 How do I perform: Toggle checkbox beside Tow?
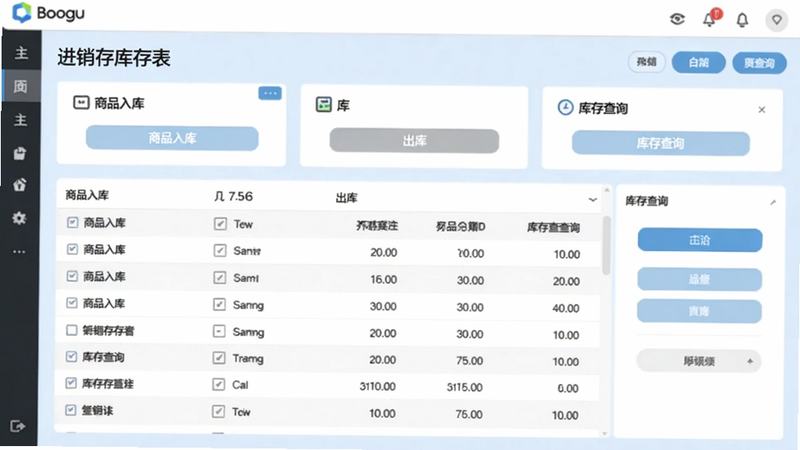pyautogui.click(x=218, y=411)
